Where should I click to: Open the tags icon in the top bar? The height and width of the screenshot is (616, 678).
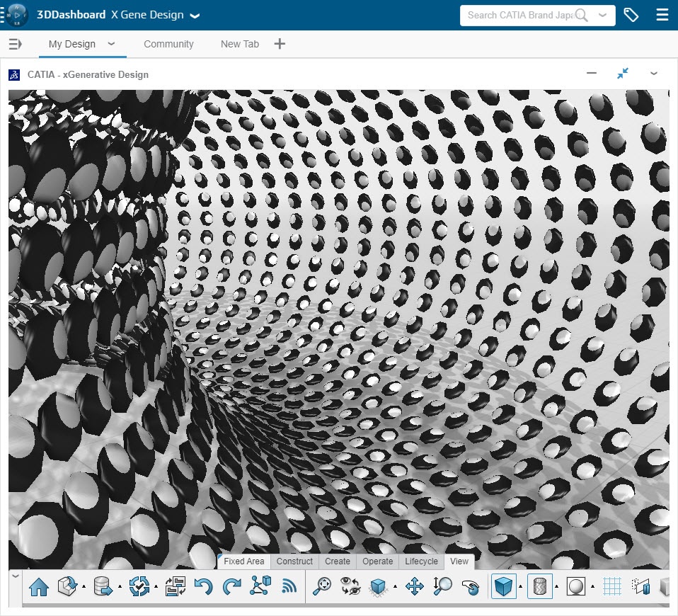coord(631,15)
